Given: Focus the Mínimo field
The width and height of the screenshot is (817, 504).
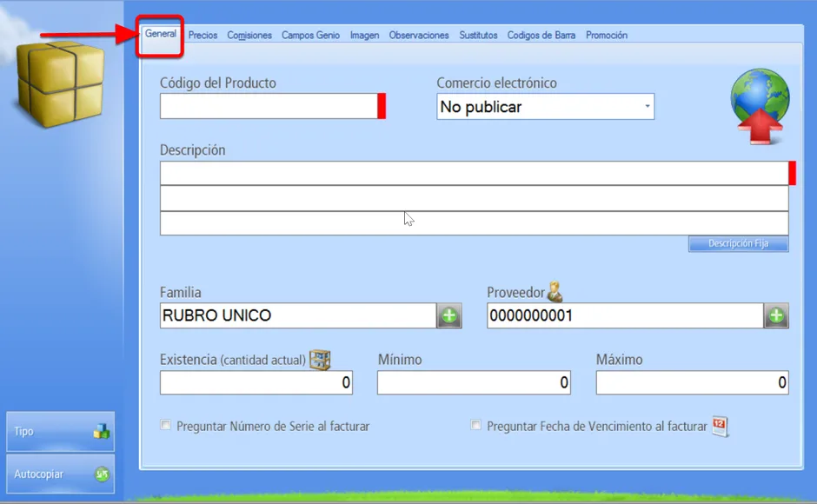Looking at the screenshot, I should pyautogui.click(x=475, y=382).
